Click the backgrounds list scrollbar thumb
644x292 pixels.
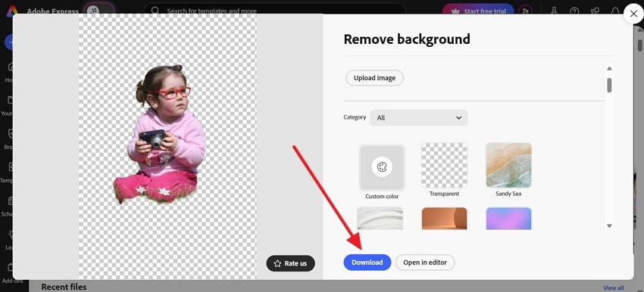click(x=609, y=85)
